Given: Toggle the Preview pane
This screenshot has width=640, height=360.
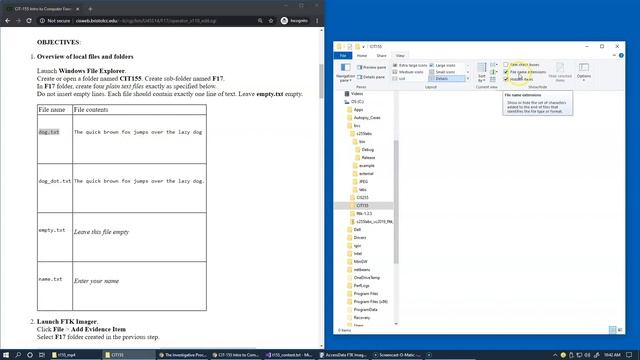Looking at the screenshot, I should point(371,67).
